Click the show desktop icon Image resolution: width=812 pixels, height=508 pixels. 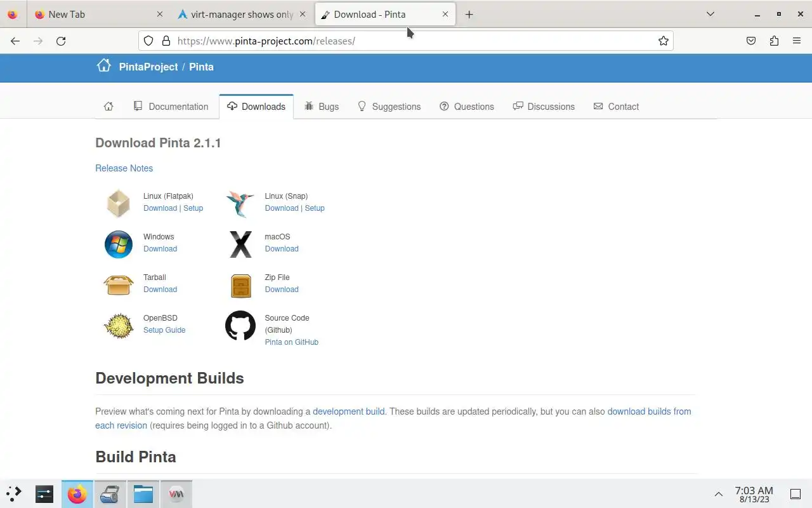(x=796, y=494)
